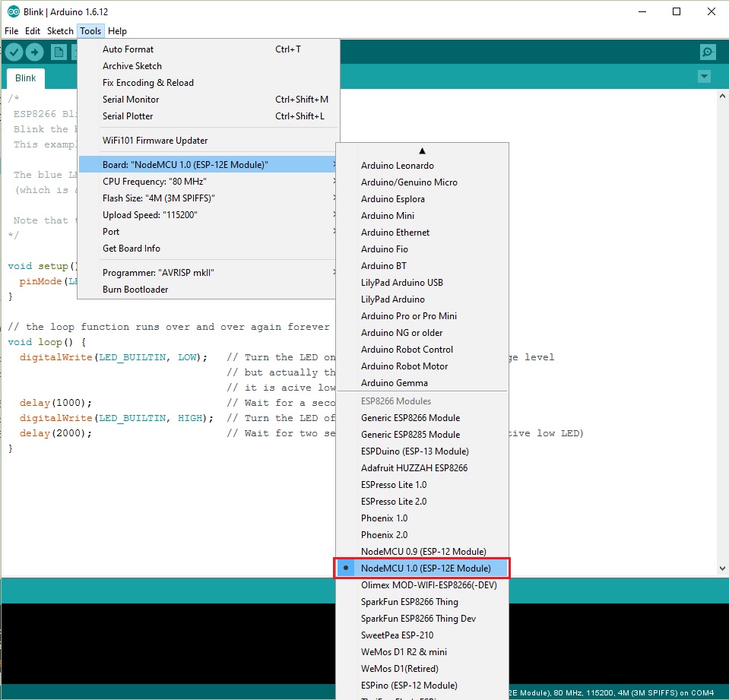The height and width of the screenshot is (700, 729).
Task: Select SparkFun ESP8266 Thing Dev
Action: 422,619
